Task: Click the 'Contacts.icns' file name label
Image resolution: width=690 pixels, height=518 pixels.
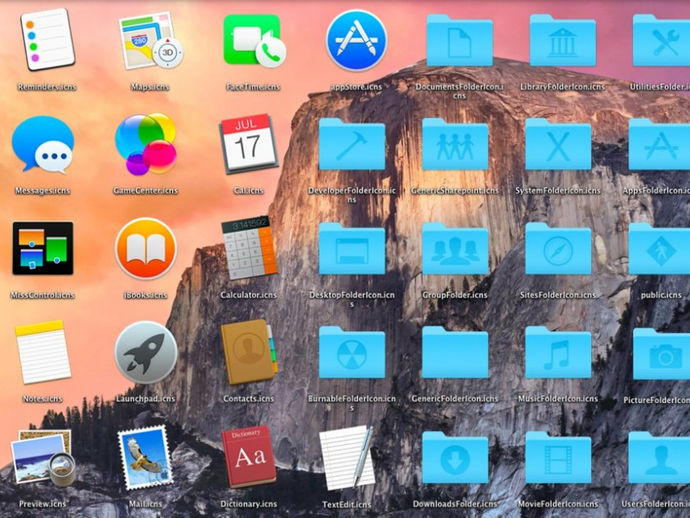Action: [249, 399]
